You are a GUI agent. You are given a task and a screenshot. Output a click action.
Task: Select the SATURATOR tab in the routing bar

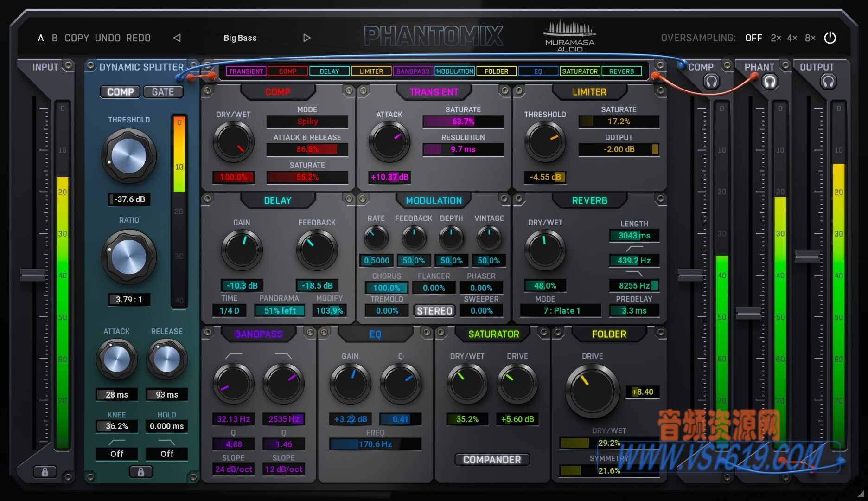580,71
